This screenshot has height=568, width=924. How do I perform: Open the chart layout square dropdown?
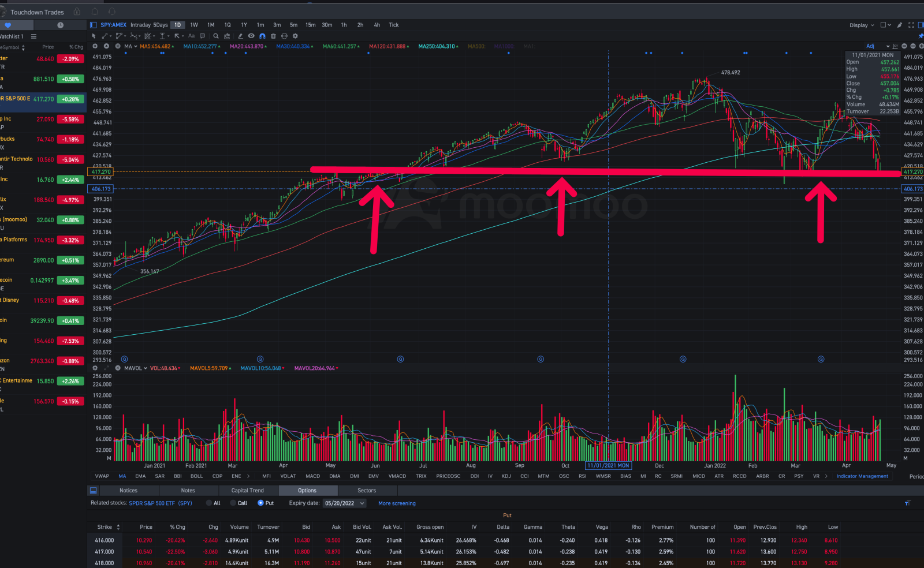tap(886, 25)
